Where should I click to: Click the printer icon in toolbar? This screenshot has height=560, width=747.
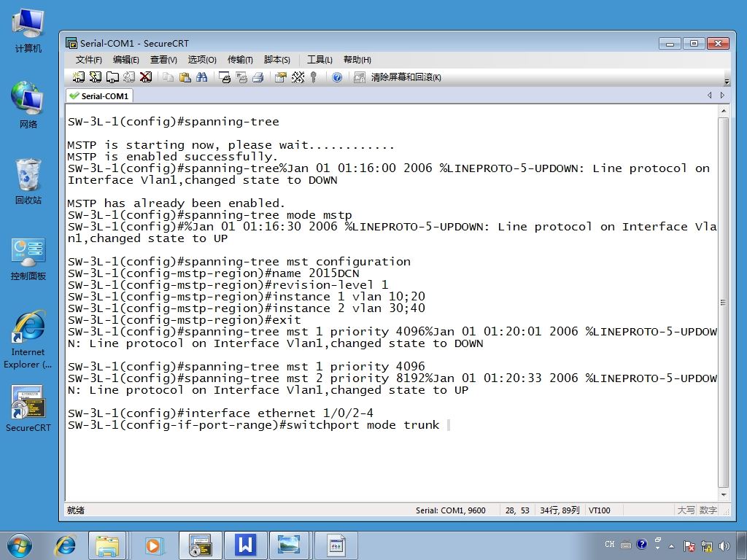pos(258,77)
